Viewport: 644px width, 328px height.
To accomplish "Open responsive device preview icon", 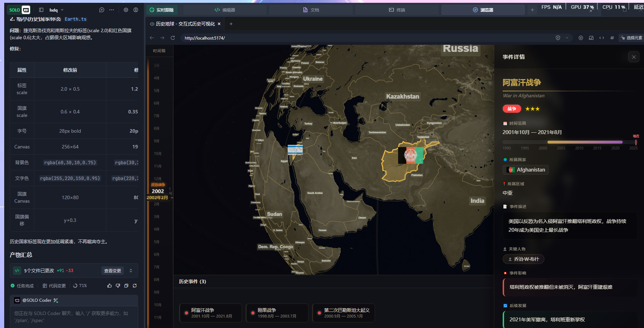I will tap(591, 38).
